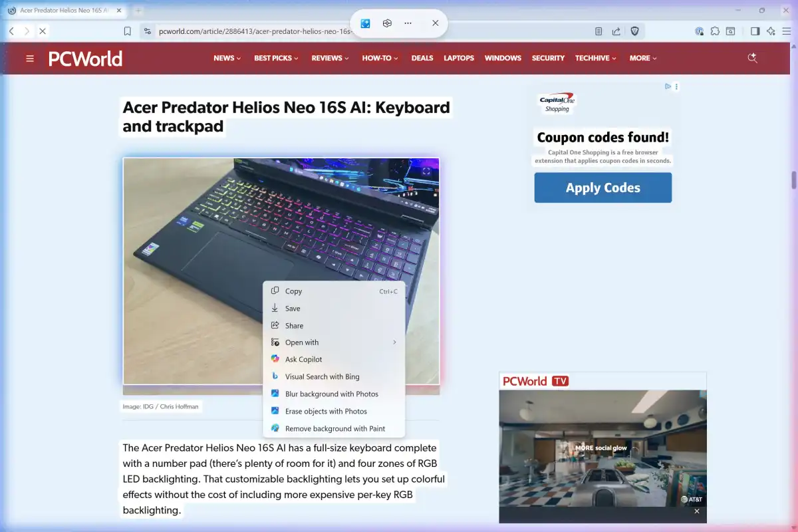Click the PCWorld search magnifier icon
The image size is (798, 532).
(753, 58)
